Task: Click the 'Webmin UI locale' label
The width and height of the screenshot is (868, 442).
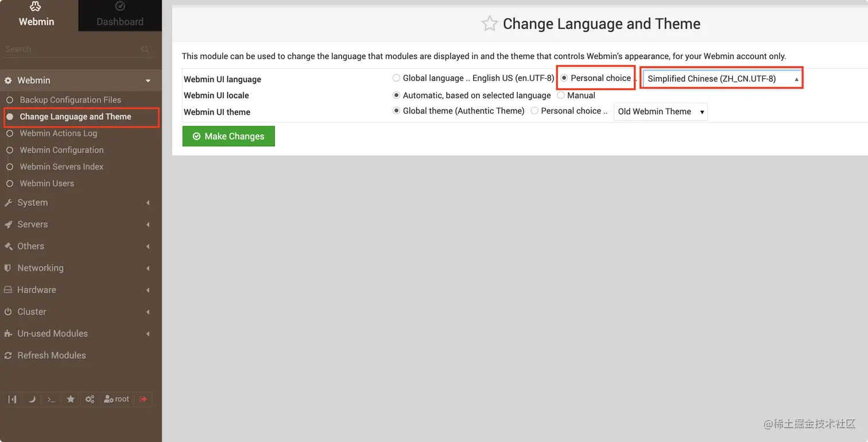Action: pyautogui.click(x=216, y=95)
